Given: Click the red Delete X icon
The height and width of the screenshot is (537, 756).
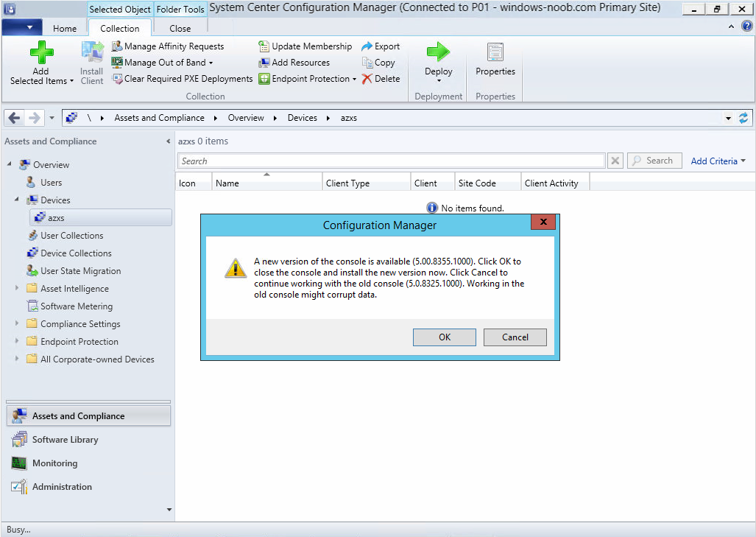Looking at the screenshot, I should tap(367, 79).
